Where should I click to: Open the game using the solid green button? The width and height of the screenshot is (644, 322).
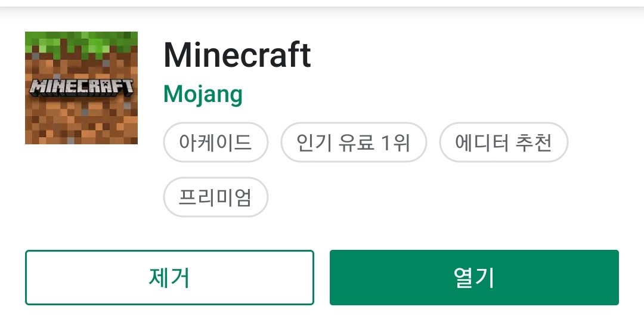tap(474, 278)
